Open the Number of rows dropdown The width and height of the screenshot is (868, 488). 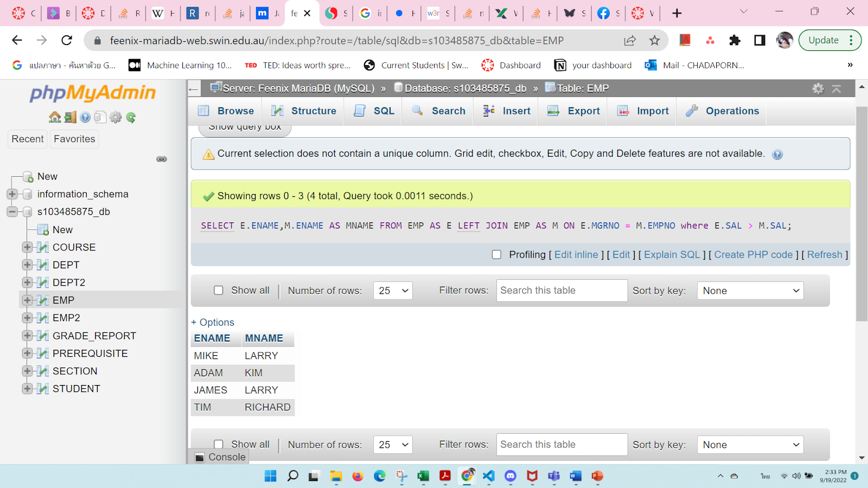(392, 290)
